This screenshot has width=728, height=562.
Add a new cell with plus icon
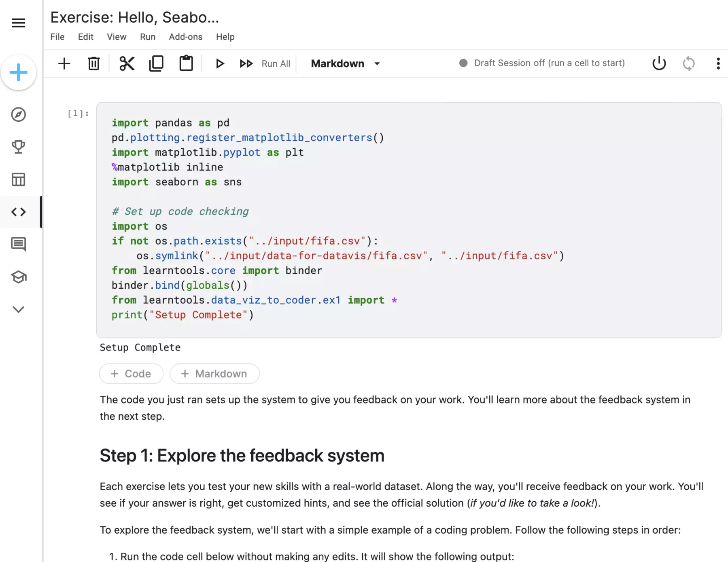point(64,63)
